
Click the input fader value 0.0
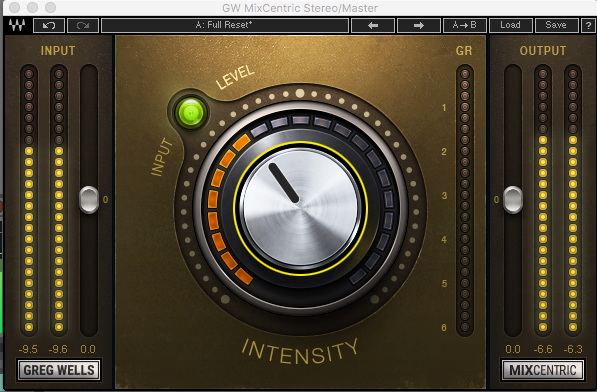(88, 349)
